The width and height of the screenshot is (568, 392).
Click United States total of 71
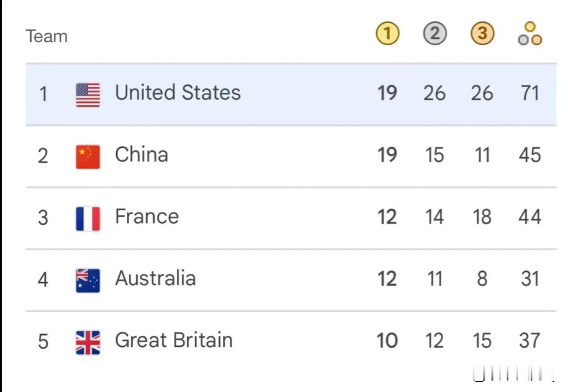530,93
